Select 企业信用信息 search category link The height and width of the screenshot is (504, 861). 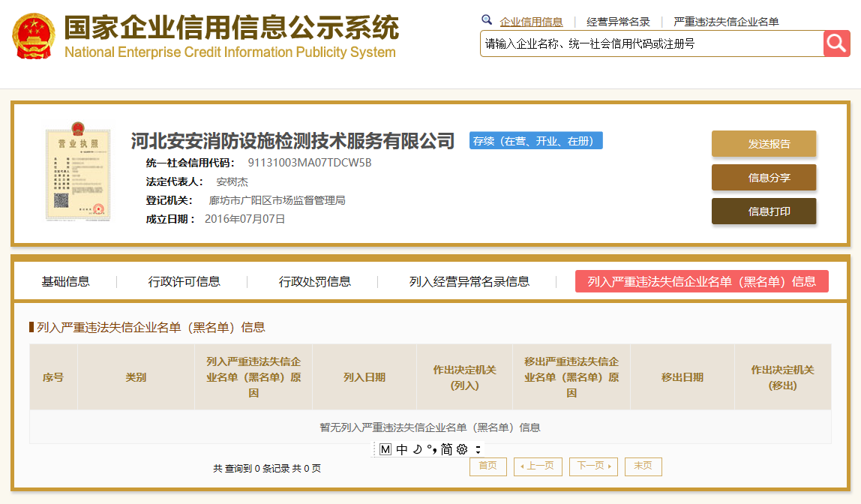tap(531, 22)
